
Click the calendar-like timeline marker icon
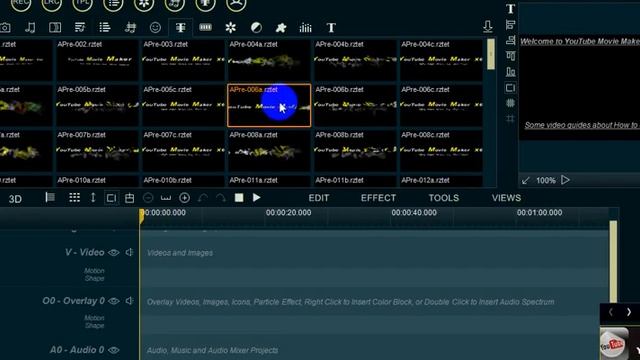click(129, 198)
